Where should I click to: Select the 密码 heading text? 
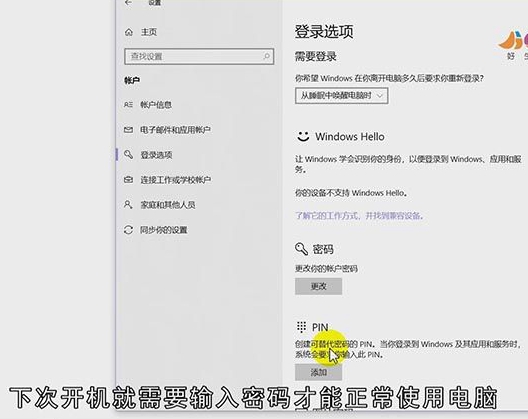tap(323, 249)
